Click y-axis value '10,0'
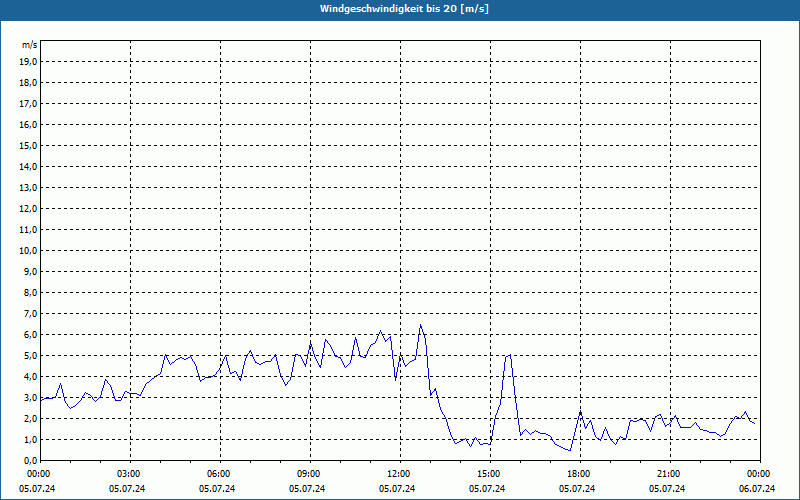Viewport: 800px width, 500px height. click(x=29, y=251)
